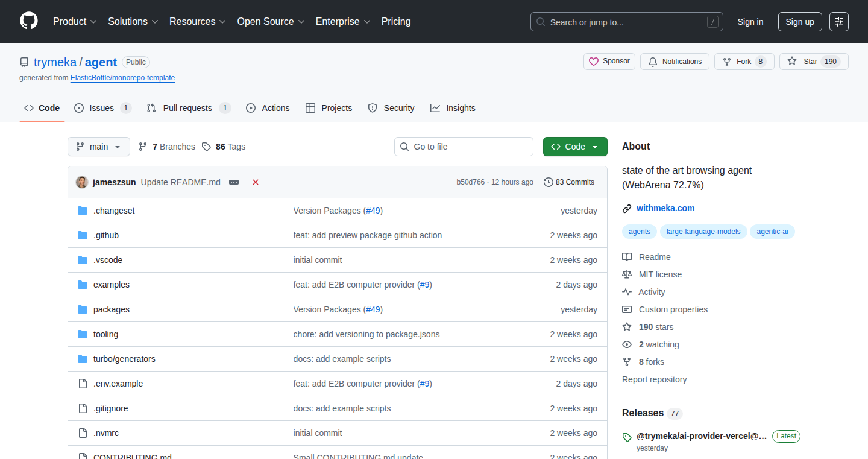
Task: View the 83 Commits history
Action: [569, 182]
